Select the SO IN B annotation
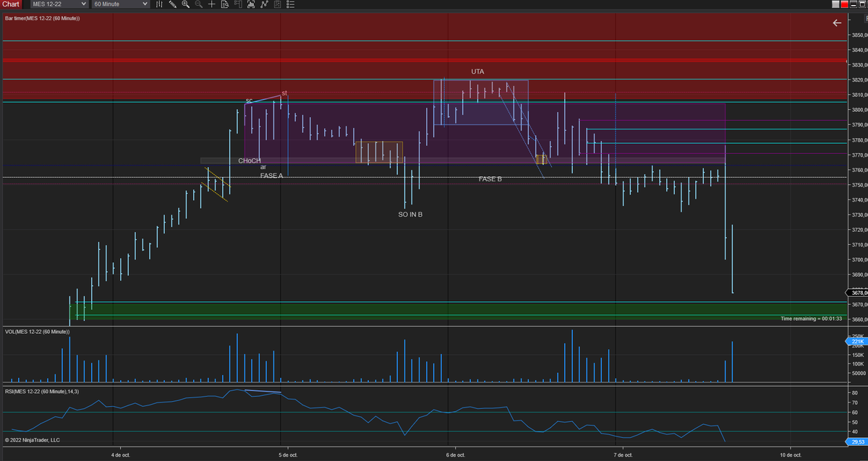 point(410,215)
